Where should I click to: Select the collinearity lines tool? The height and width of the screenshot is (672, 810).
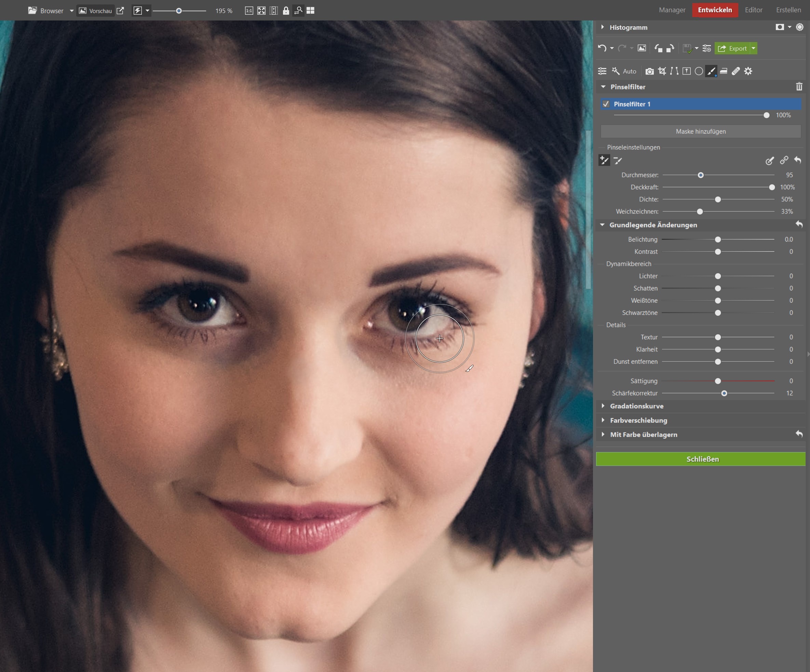point(674,71)
